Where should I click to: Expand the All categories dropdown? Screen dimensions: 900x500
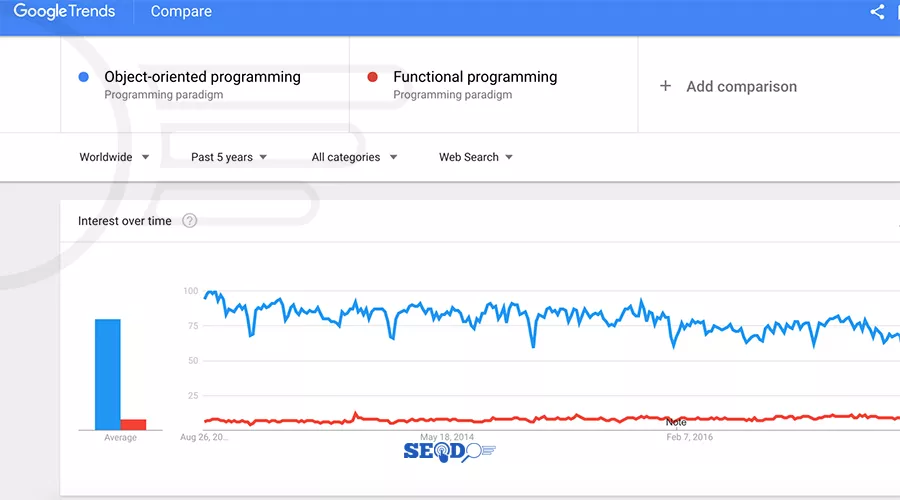[354, 157]
